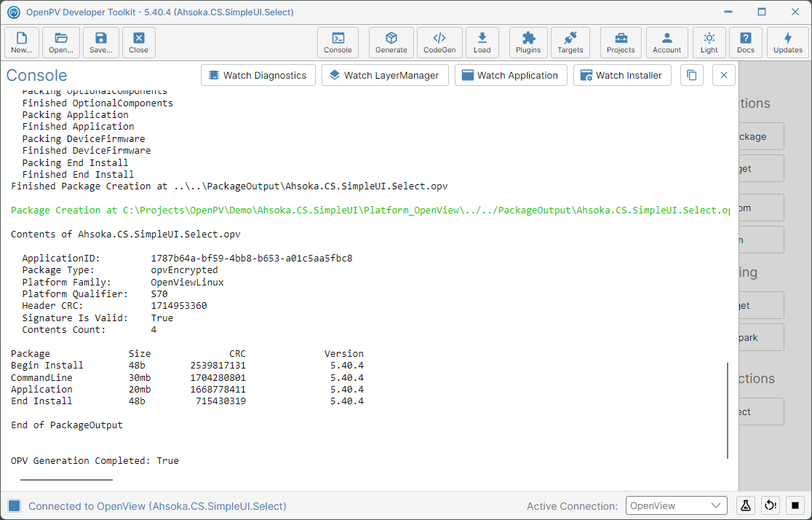
Task: Click Connected to OpenView status text
Action: tap(157, 506)
